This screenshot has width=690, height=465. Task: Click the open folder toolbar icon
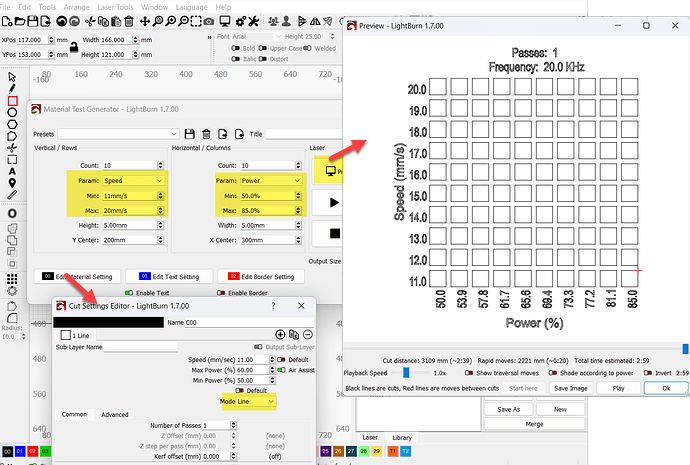[x=20, y=21]
